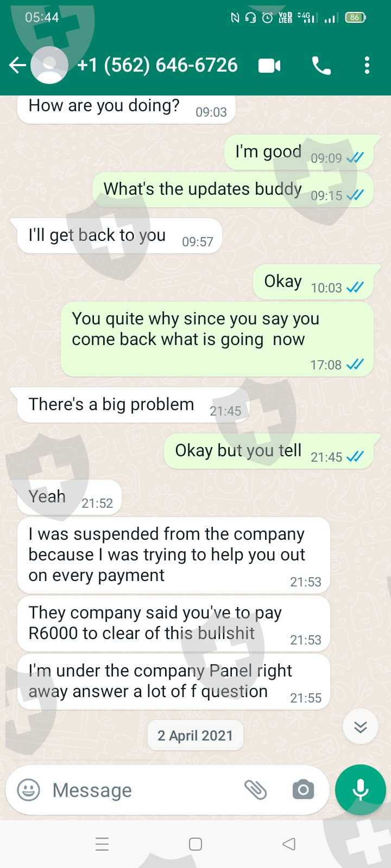Tap Android home navigation button
The width and height of the screenshot is (391, 868).
point(195,844)
